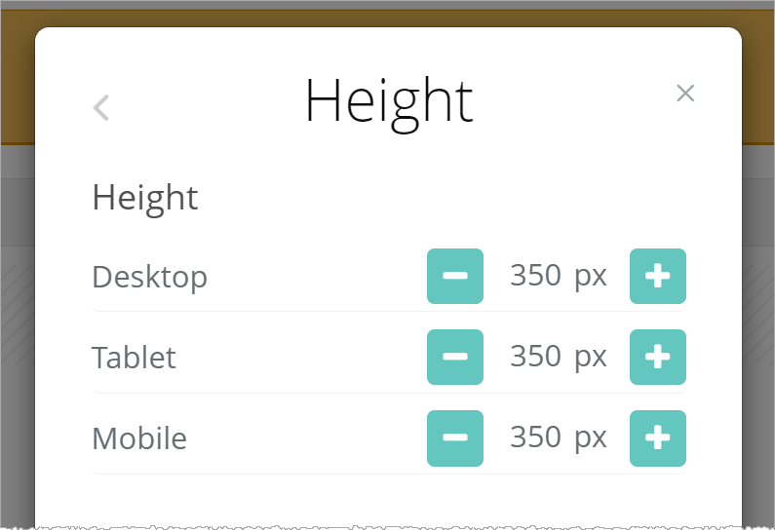Click the Mobile row label
Viewport: 775px width, 532px height.
[x=139, y=439]
